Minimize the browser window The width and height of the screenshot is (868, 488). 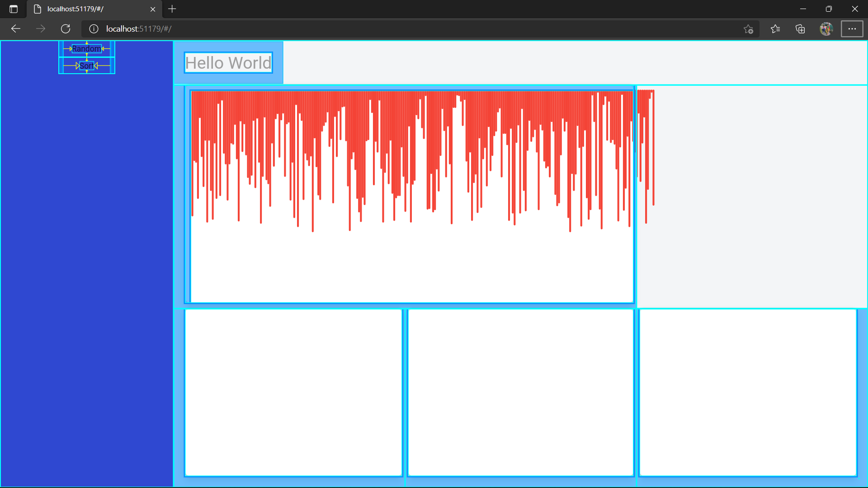click(803, 9)
